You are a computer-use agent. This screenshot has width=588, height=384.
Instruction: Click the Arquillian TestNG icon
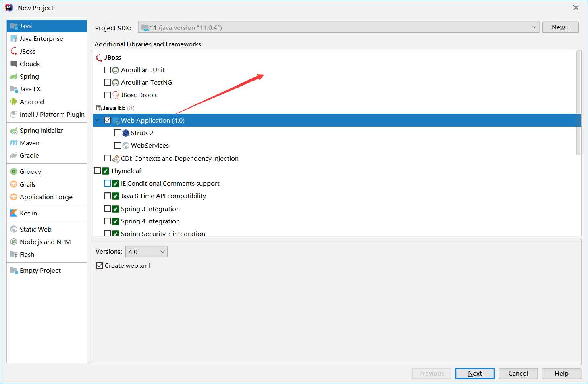[x=116, y=83]
